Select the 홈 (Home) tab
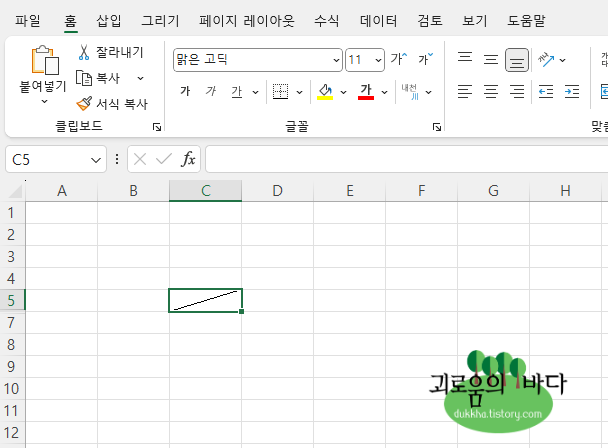 pyautogui.click(x=71, y=21)
